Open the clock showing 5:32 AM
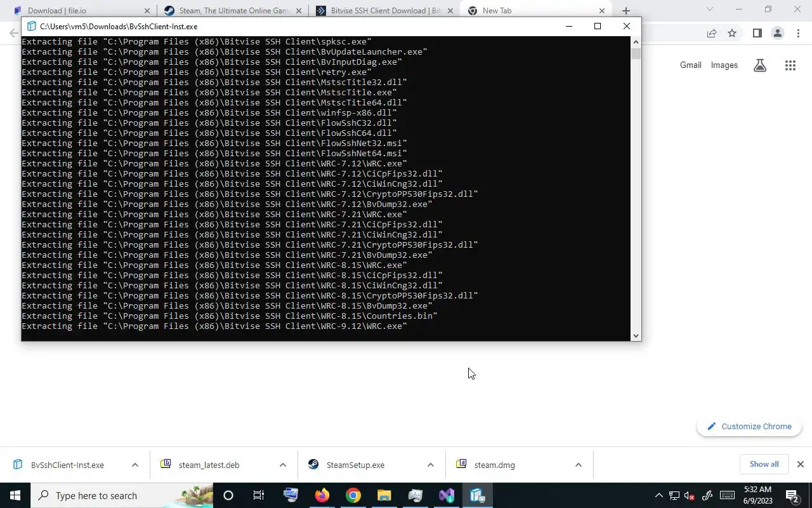812x508 pixels. coord(757,495)
